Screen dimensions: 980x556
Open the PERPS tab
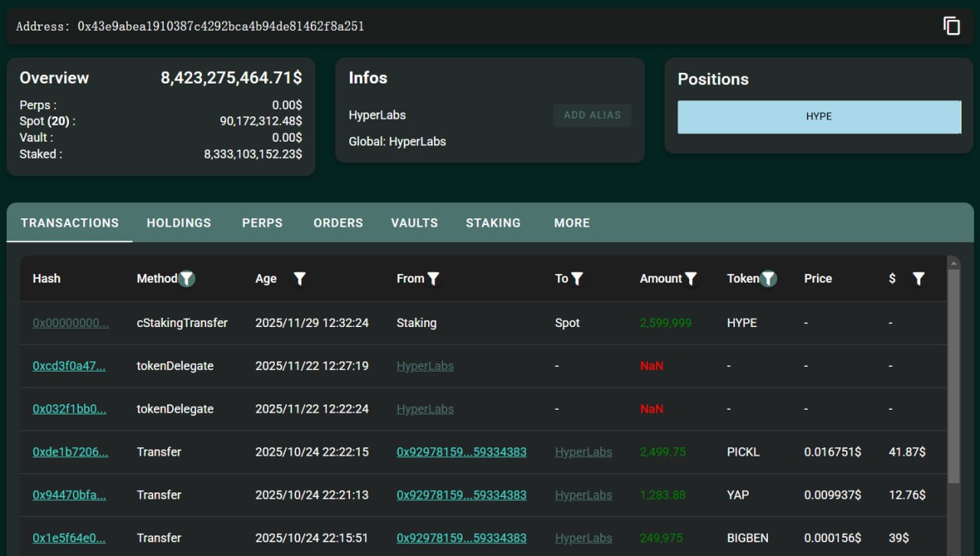[262, 223]
